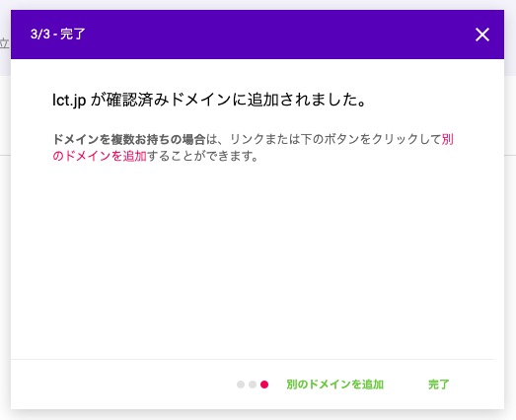This screenshot has width=516, height=420.
Task: Click the empty footer area left of dots
Action: click(x=121, y=385)
